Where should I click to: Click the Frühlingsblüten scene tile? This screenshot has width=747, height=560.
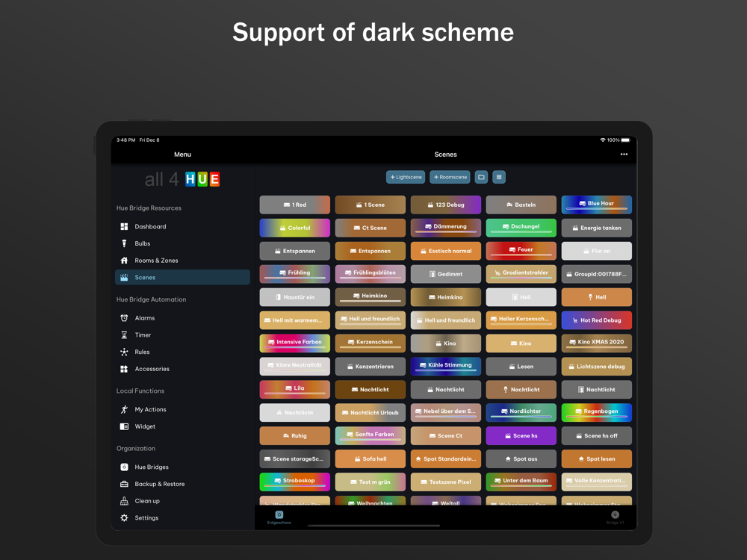[x=371, y=274]
